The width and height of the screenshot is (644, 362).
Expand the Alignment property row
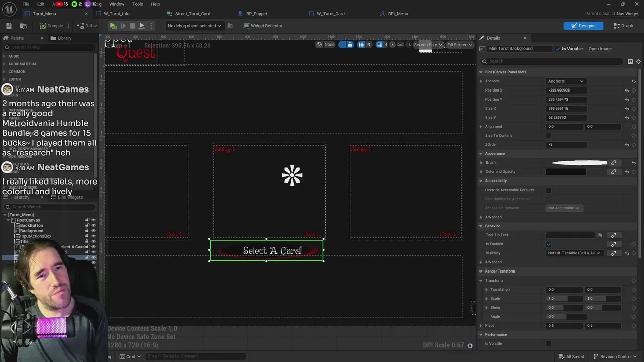point(481,127)
